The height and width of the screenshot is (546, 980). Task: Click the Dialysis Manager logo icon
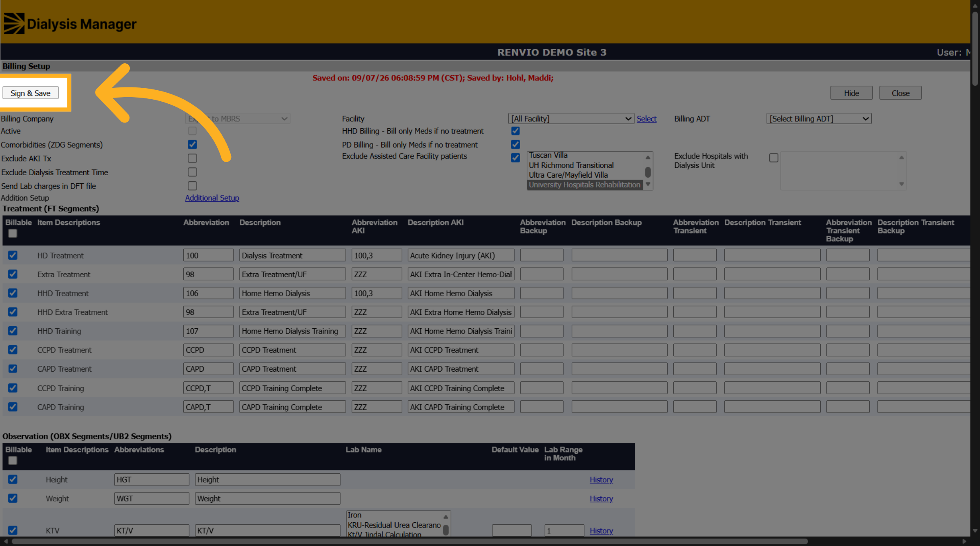click(14, 23)
